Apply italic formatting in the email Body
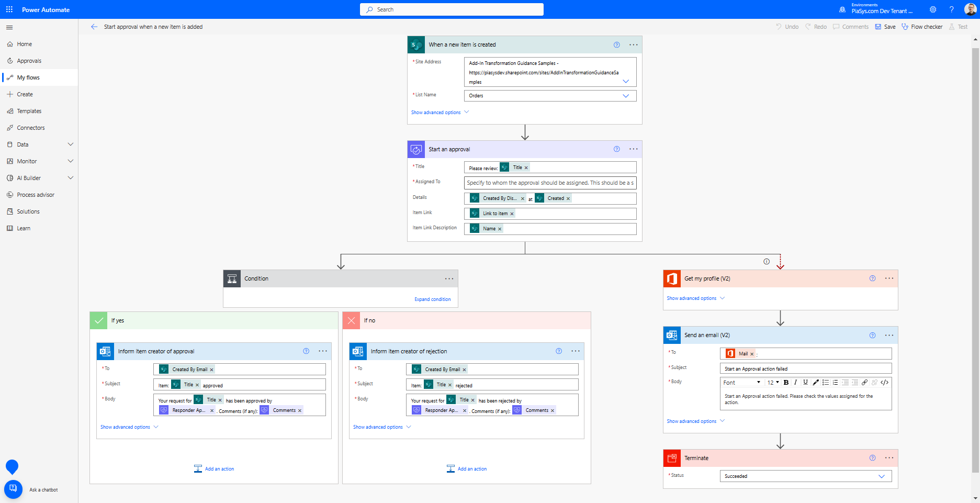This screenshot has width=980, height=503. (796, 383)
